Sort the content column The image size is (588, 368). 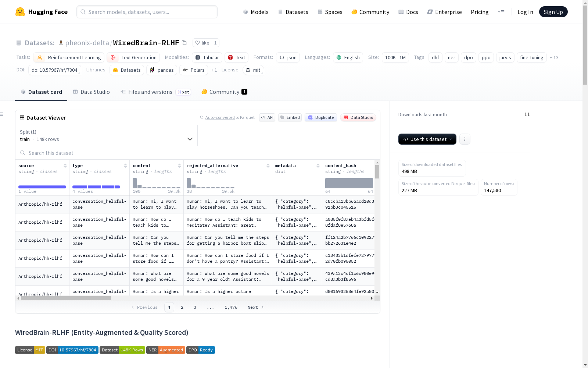[x=179, y=166]
